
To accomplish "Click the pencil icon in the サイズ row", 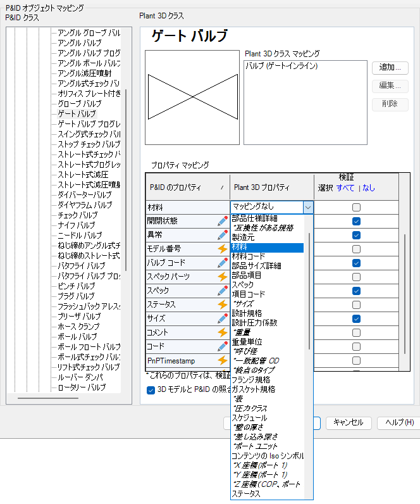I will [223, 318].
